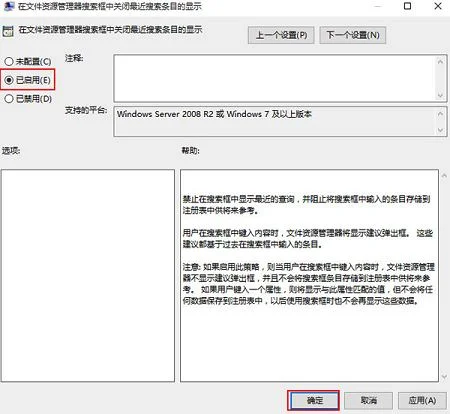
Task: Click the 支持的平台: label
Action: (86, 110)
